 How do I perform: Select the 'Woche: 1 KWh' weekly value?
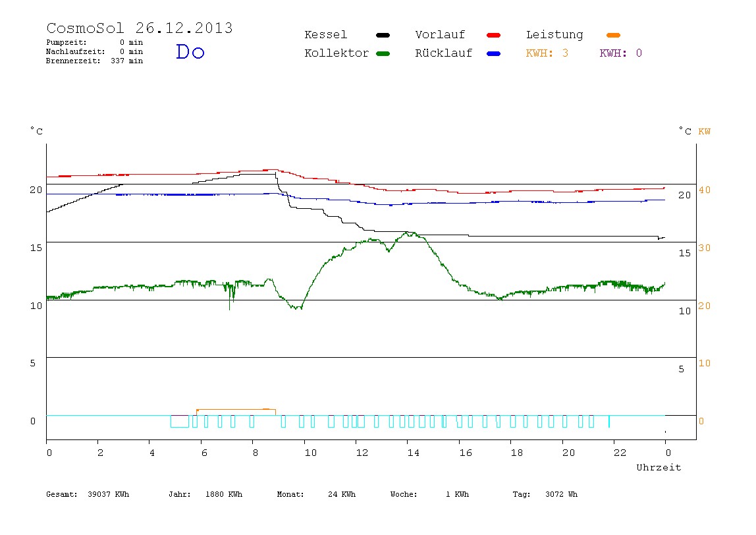pyautogui.click(x=429, y=494)
